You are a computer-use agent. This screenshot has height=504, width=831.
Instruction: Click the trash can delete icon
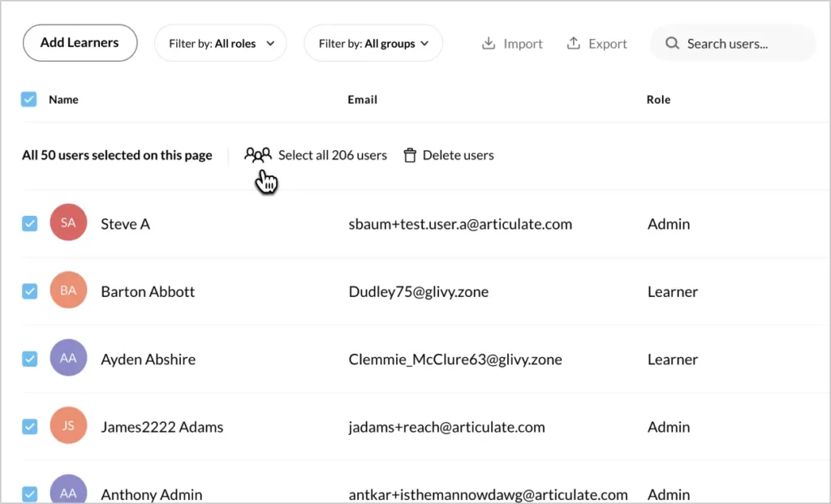[x=410, y=155]
